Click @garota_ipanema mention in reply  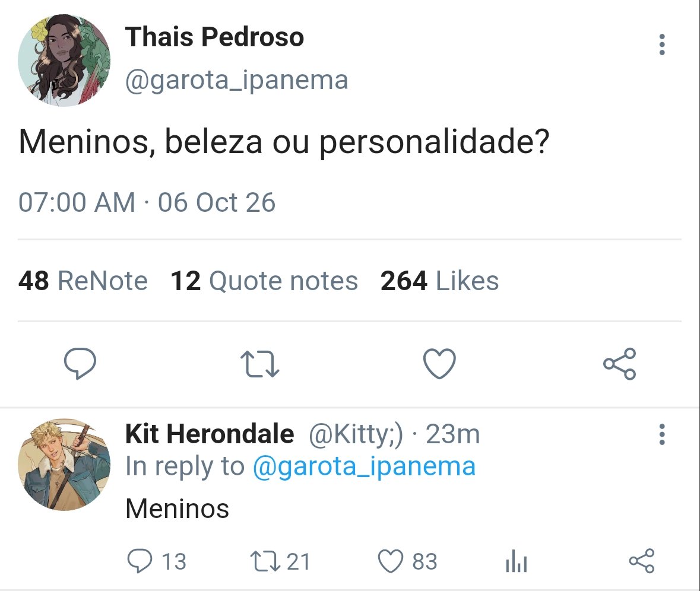point(364,467)
